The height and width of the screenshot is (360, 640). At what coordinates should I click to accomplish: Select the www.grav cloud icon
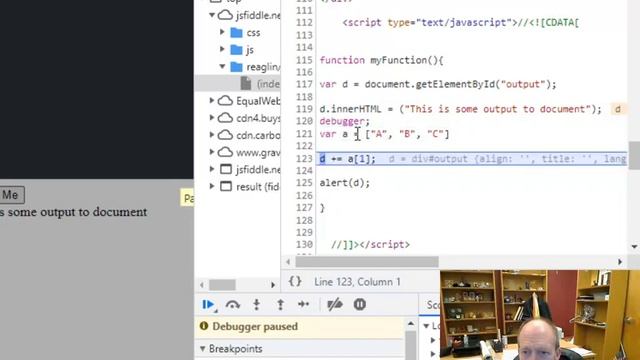point(225,152)
